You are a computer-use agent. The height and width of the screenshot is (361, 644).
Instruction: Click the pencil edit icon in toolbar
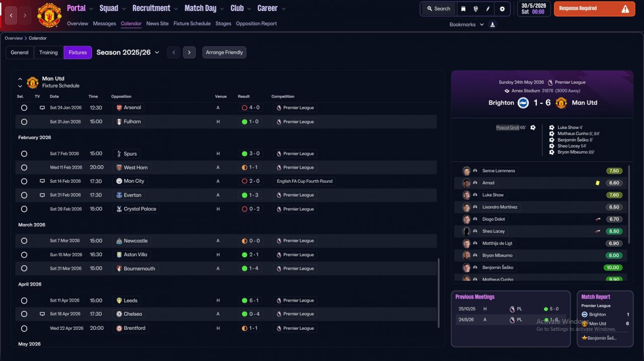488,9
